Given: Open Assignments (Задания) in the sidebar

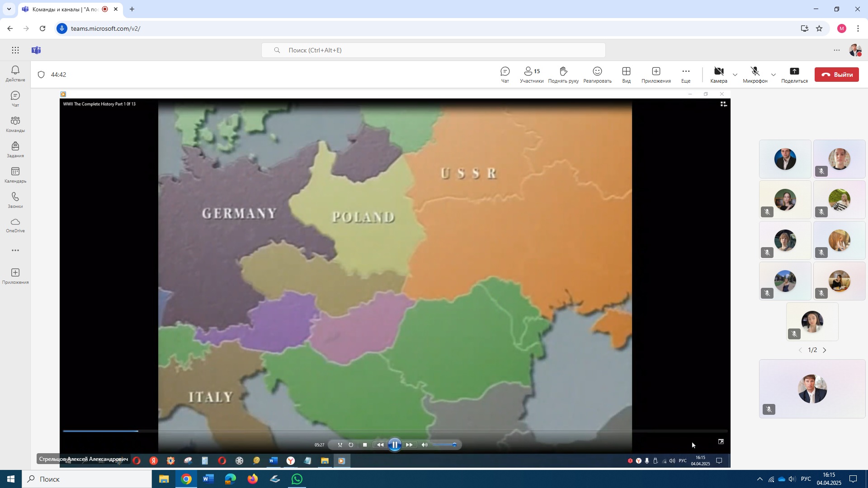Looking at the screenshot, I should (x=15, y=149).
